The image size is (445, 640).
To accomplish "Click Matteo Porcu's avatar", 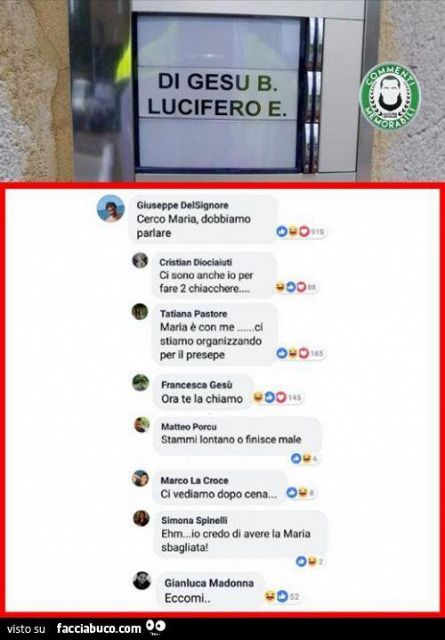I will coord(142,424).
